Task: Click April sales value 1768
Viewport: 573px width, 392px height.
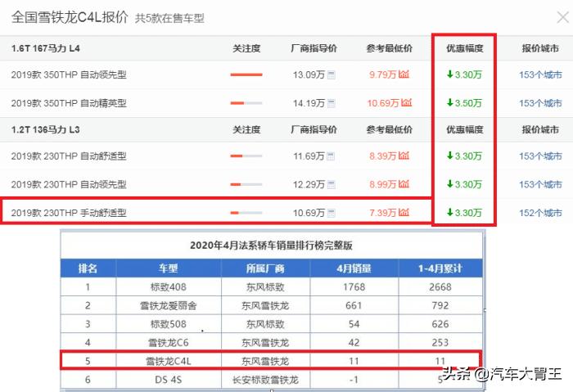Action: 354,287
